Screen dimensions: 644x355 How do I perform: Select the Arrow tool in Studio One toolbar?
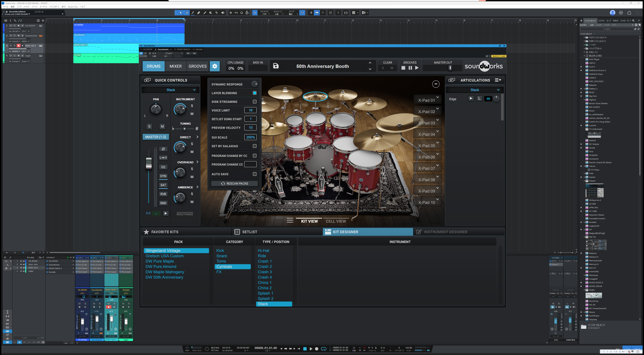(180, 13)
